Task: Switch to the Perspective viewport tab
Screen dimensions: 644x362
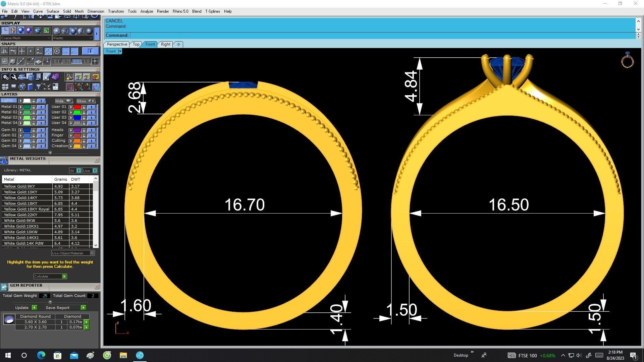Action: tap(117, 44)
